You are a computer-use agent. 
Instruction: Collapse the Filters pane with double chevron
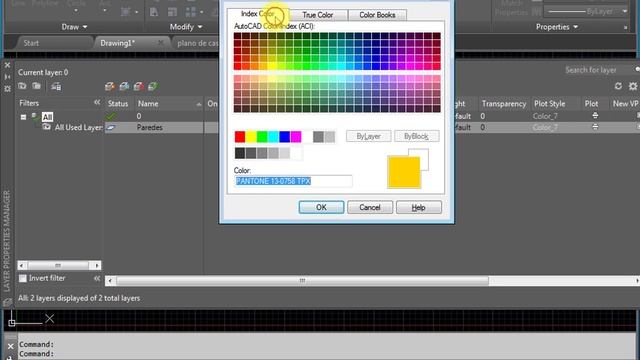(97, 103)
